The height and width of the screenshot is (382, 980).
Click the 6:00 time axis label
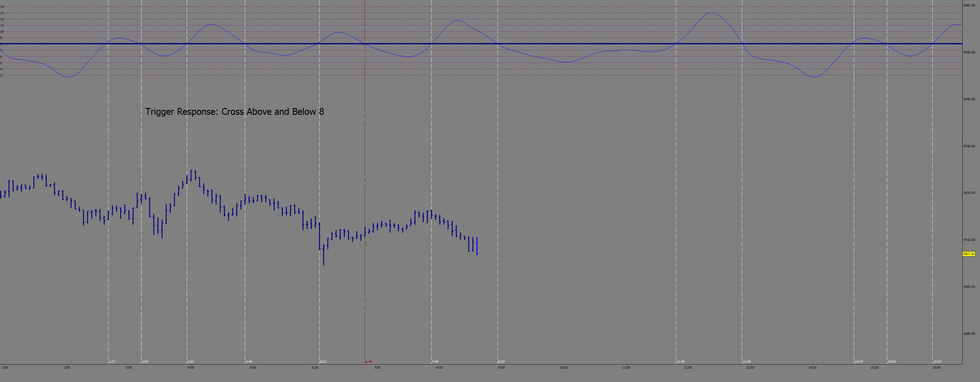pyautogui.click(x=315, y=368)
